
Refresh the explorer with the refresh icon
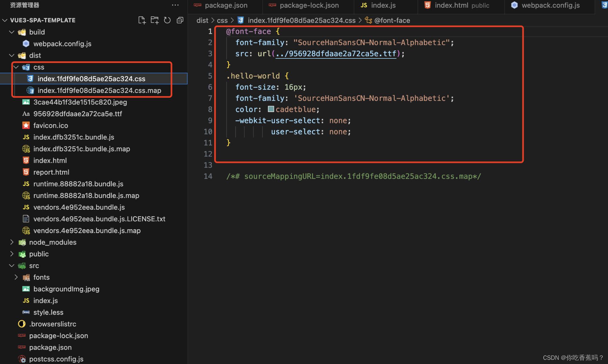pyautogui.click(x=167, y=20)
